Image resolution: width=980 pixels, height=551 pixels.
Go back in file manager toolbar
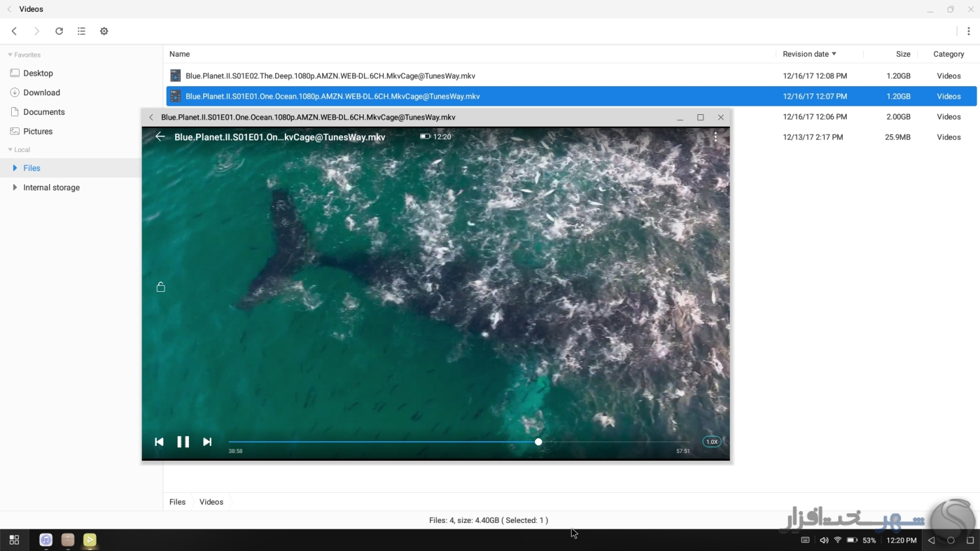pos(14,31)
